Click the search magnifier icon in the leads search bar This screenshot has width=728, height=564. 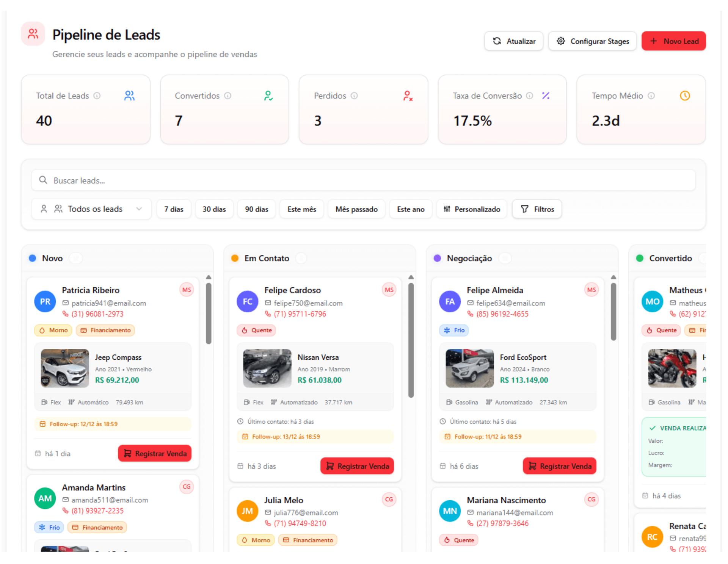tap(43, 180)
